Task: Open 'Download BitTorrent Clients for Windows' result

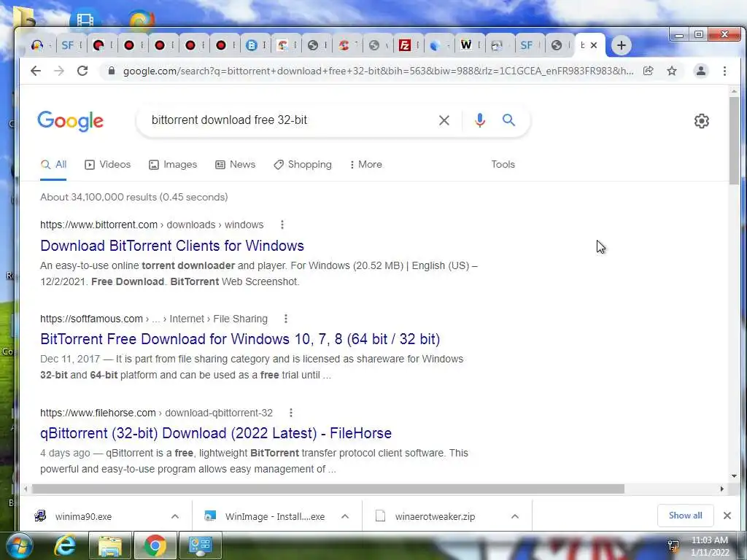Action: click(x=172, y=246)
